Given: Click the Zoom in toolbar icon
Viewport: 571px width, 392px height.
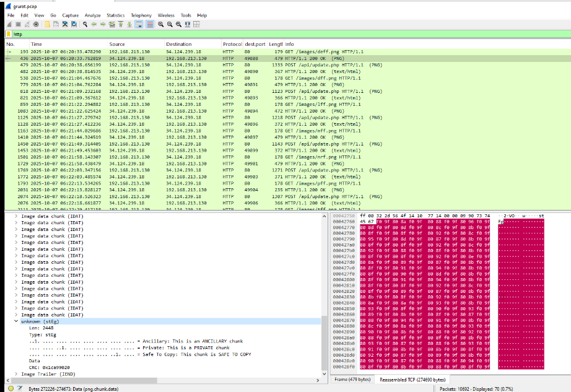Looking at the screenshot, I should (160, 24).
